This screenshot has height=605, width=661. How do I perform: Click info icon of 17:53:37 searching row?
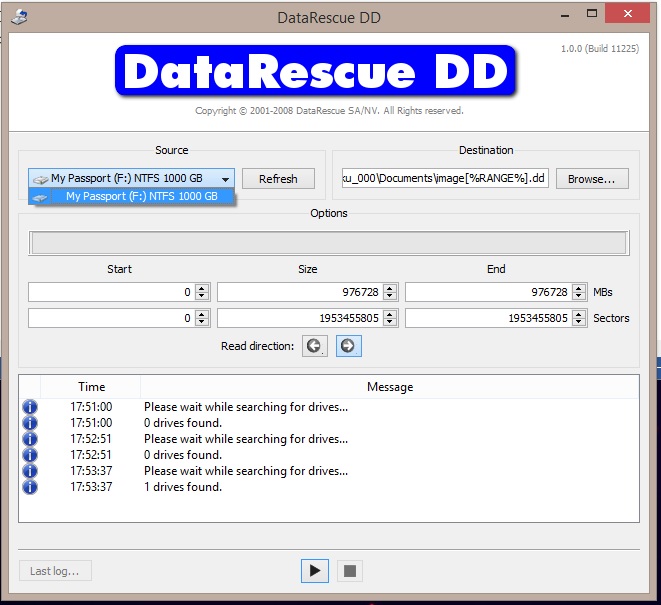click(30, 471)
